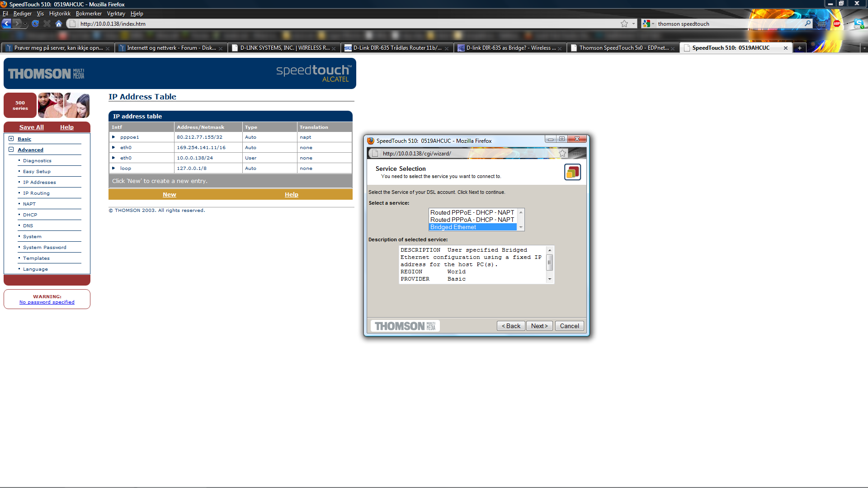Click the arrow beside eth0 169.254.141.11 row
Viewport: 868px width, 488px height.
[x=113, y=147]
